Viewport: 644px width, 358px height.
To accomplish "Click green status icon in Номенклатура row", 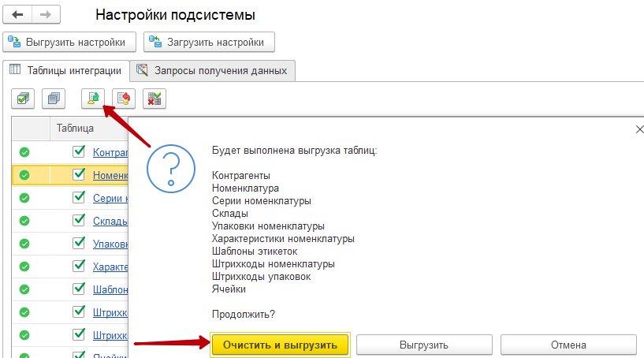I will [x=24, y=175].
